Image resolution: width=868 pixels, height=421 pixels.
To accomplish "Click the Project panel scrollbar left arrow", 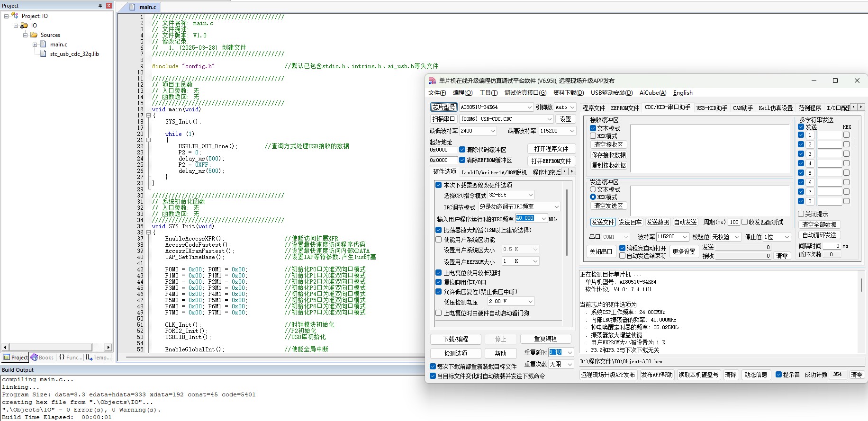I will (x=6, y=347).
